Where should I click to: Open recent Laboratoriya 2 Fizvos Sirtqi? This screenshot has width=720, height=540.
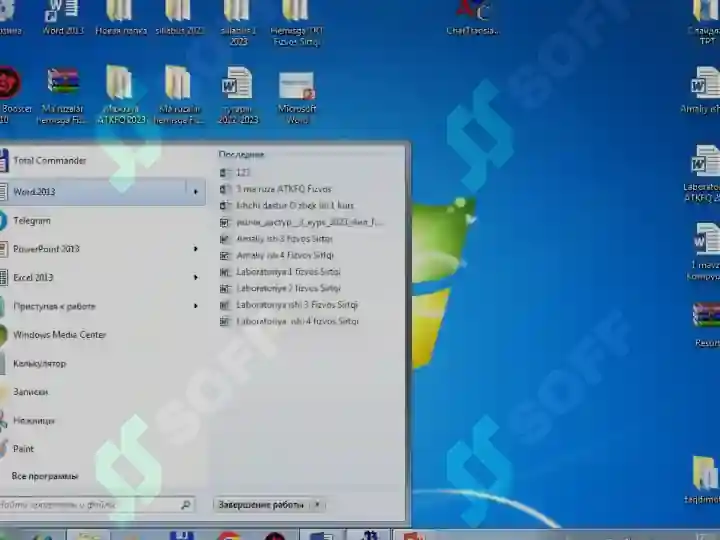tap(280, 288)
